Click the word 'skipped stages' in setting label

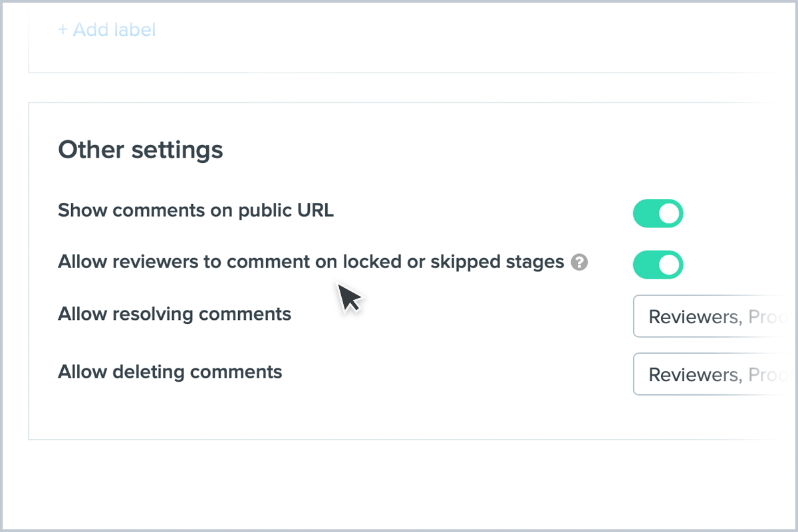497,262
